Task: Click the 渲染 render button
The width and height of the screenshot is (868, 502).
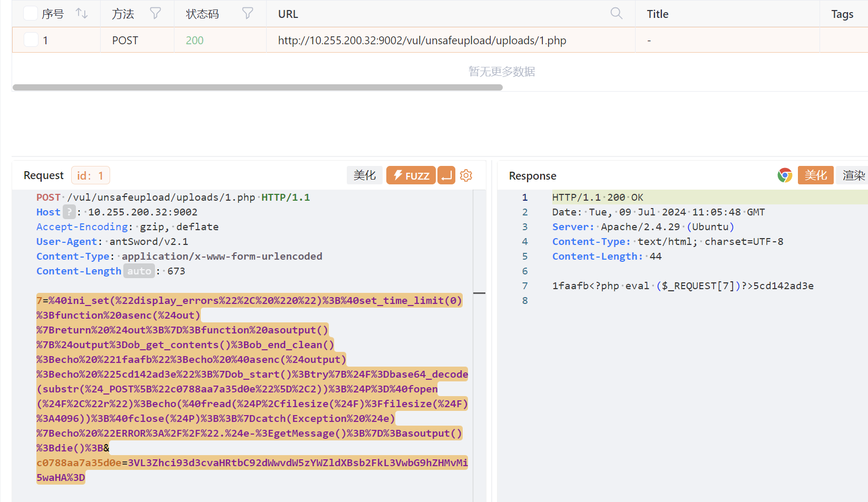Action: tap(853, 175)
